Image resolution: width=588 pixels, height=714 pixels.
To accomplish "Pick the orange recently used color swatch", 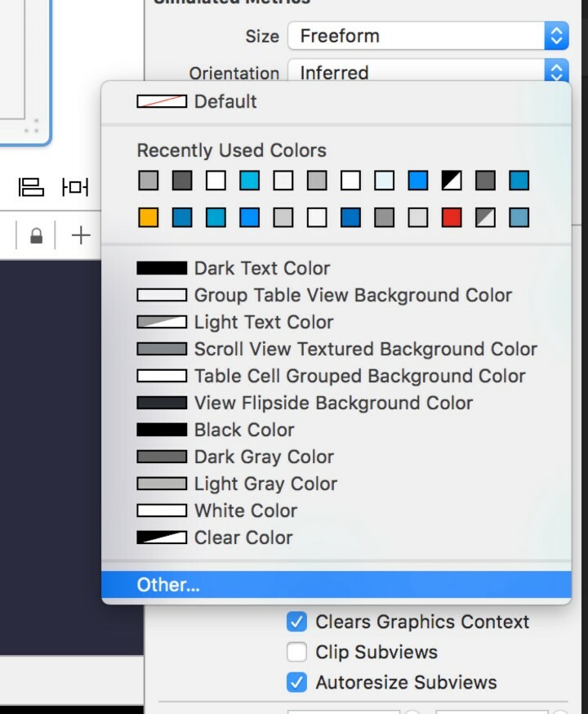I will pyautogui.click(x=148, y=217).
